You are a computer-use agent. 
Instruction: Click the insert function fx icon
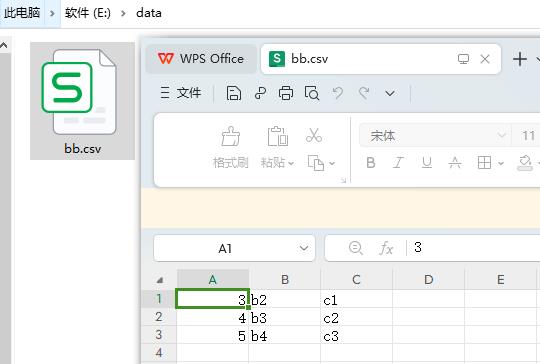(386, 248)
